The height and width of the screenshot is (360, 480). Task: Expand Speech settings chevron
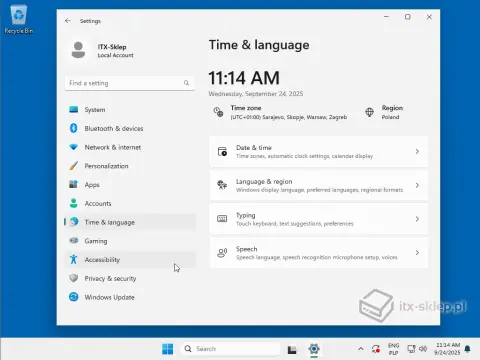click(417, 253)
